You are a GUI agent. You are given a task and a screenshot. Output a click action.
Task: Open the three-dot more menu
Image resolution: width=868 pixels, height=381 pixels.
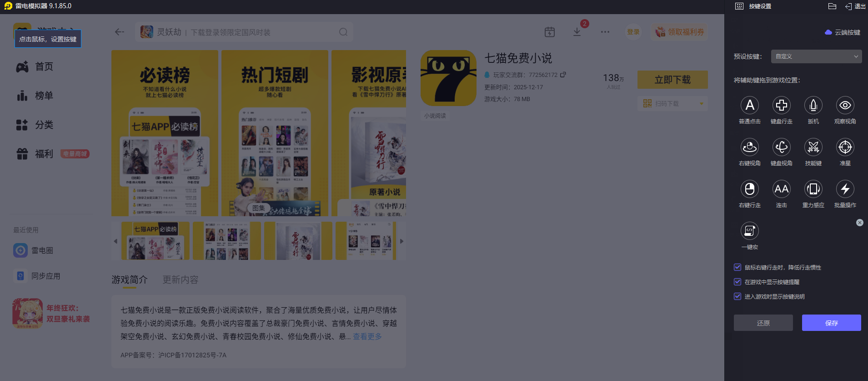click(x=605, y=32)
